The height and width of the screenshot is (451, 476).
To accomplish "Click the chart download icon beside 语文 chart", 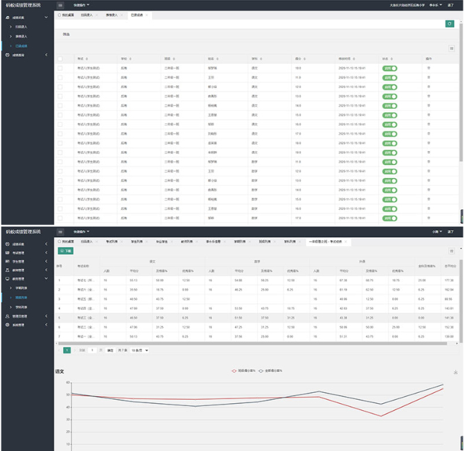I will click(x=455, y=372).
